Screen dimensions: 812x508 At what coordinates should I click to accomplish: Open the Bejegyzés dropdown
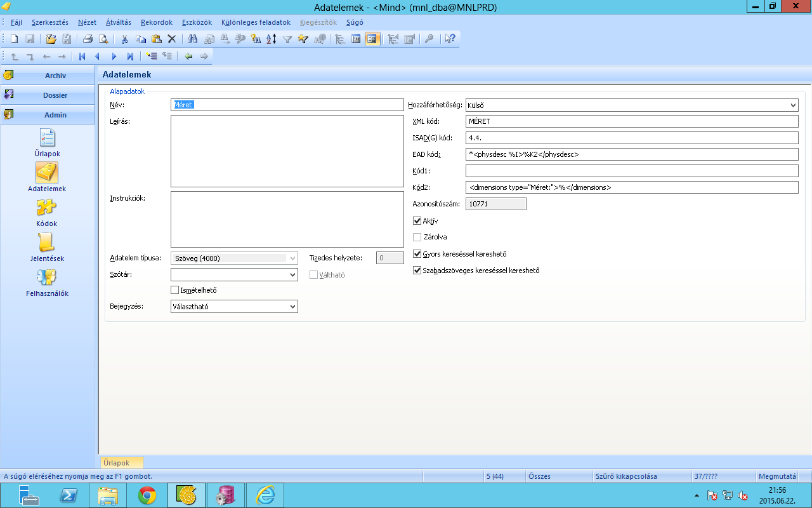292,307
